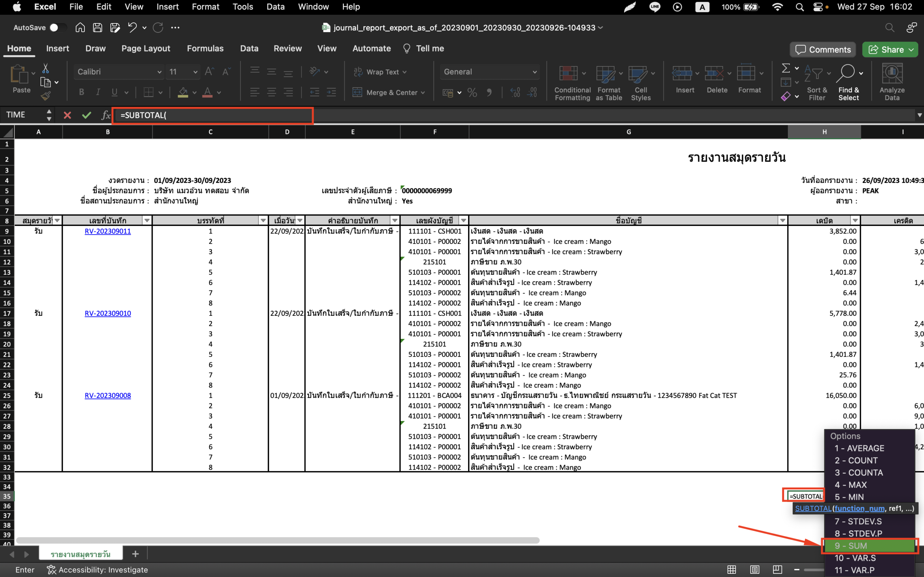Select the รายงานสมุดรายวัน sheet tab
Screen dimensions: 924x577
pos(80,554)
